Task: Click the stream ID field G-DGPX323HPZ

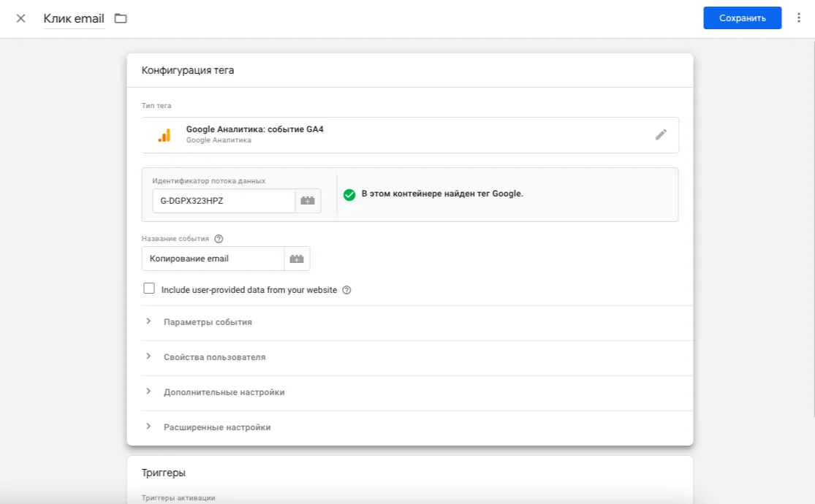Action: point(223,201)
